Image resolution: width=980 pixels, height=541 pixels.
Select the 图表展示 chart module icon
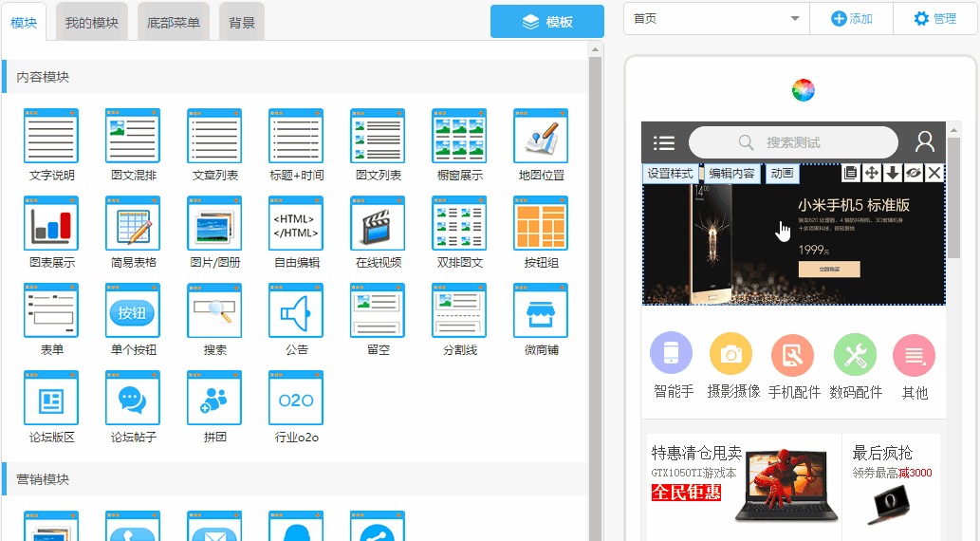pos(51,223)
